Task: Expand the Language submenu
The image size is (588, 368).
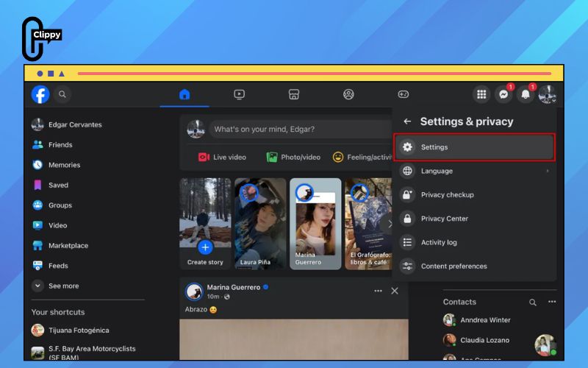Action: [x=474, y=171]
